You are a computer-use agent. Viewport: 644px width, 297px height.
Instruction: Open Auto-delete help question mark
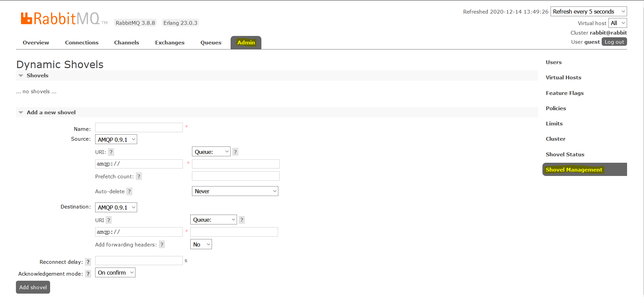[129, 192]
